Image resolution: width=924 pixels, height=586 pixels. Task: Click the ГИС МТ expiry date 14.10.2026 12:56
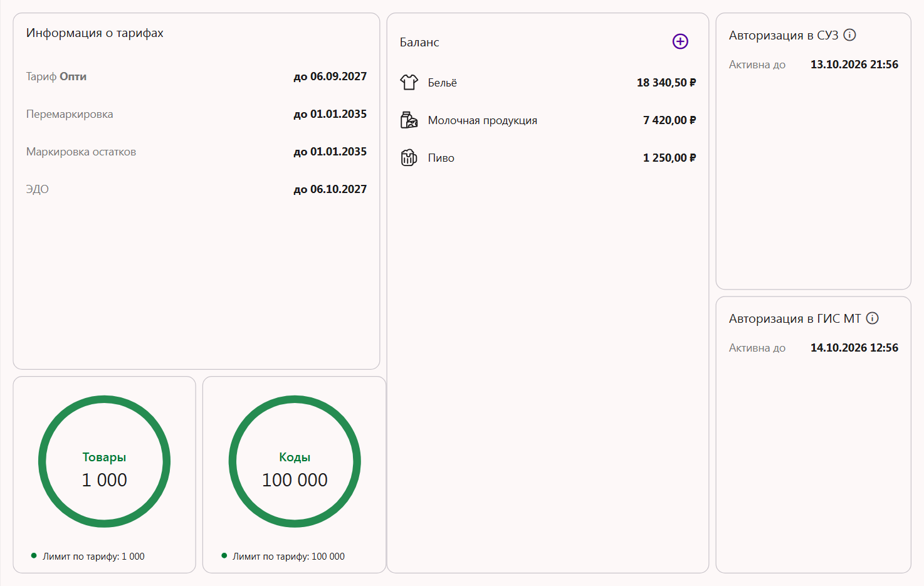coord(854,348)
